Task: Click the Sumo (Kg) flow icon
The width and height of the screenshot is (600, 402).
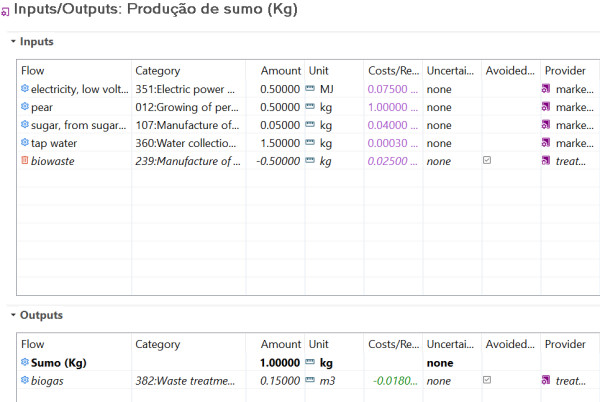Action: pos(25,362)
